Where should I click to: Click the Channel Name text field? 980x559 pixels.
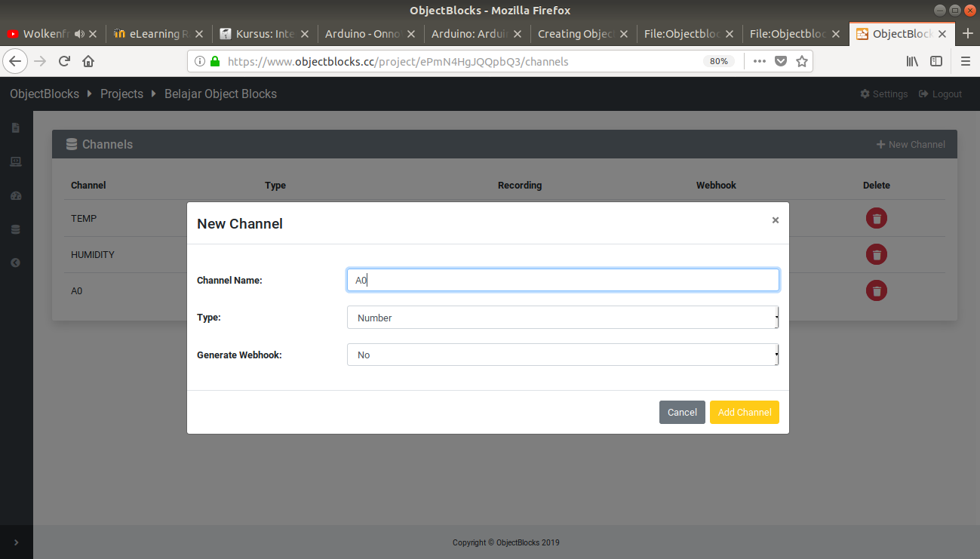point(562,280)
